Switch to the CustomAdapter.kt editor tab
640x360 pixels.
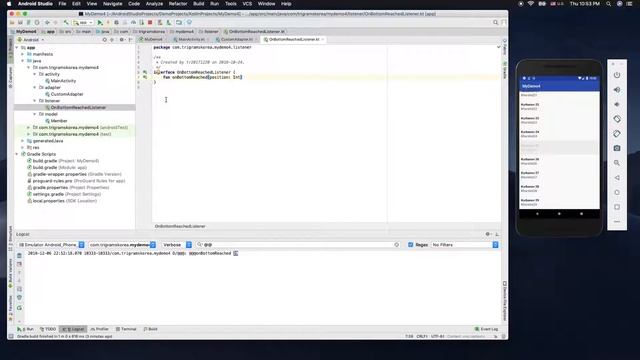click(237, 40)
